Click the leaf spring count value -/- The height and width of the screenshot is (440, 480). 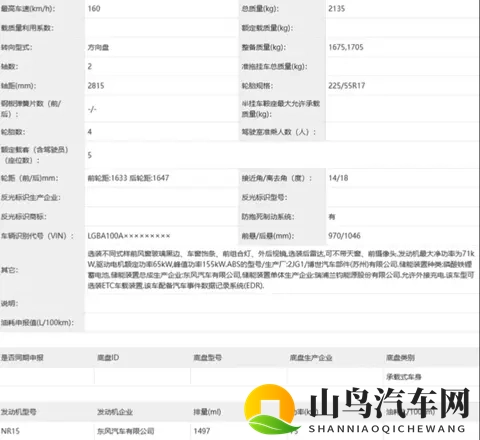92,109
